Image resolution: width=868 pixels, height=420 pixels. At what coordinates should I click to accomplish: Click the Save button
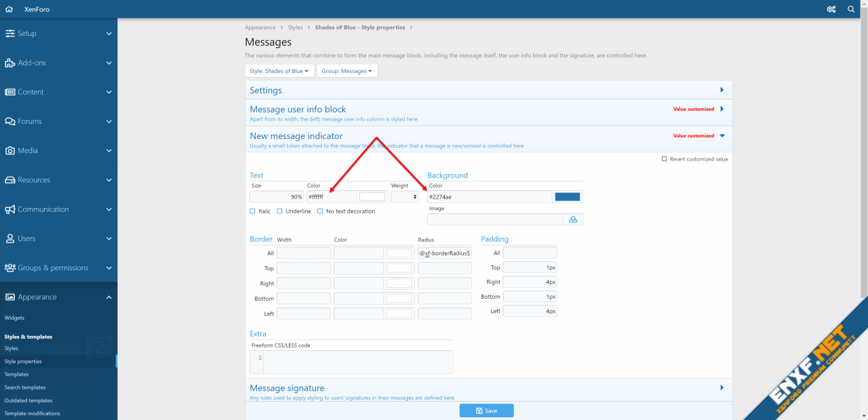(486, 411)
